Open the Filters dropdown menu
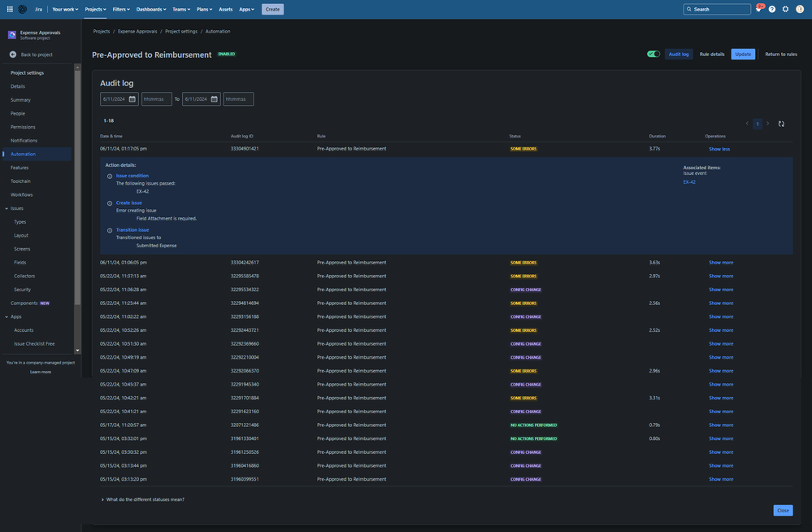 coord(121,9)
